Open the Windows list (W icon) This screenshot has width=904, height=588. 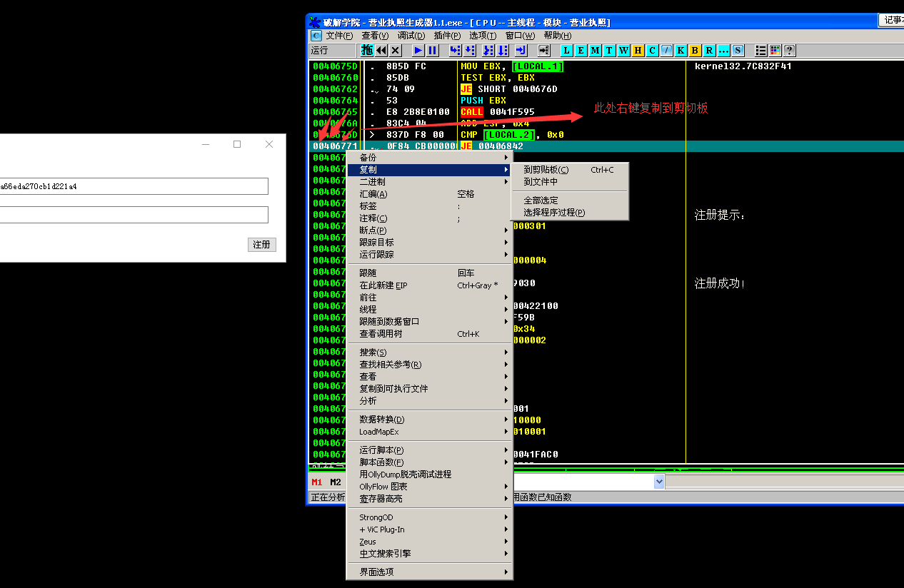click(623, 51)
